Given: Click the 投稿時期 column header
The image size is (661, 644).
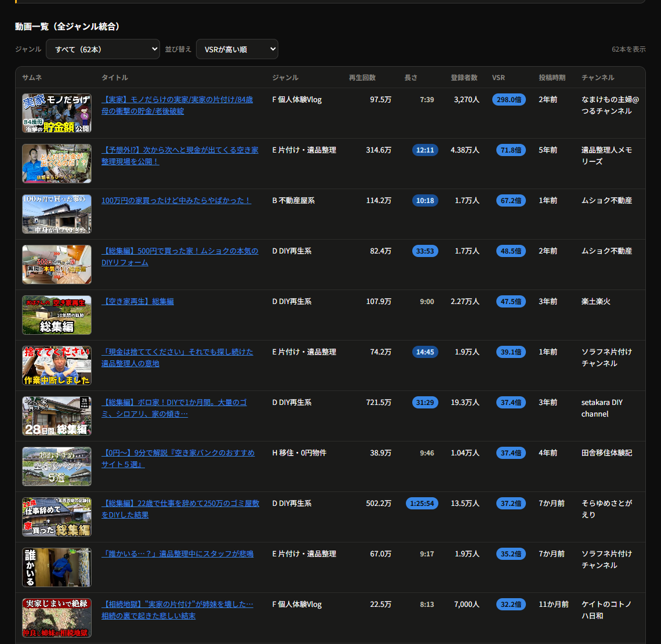Looking at the screenshot, I should pos(552,78).
